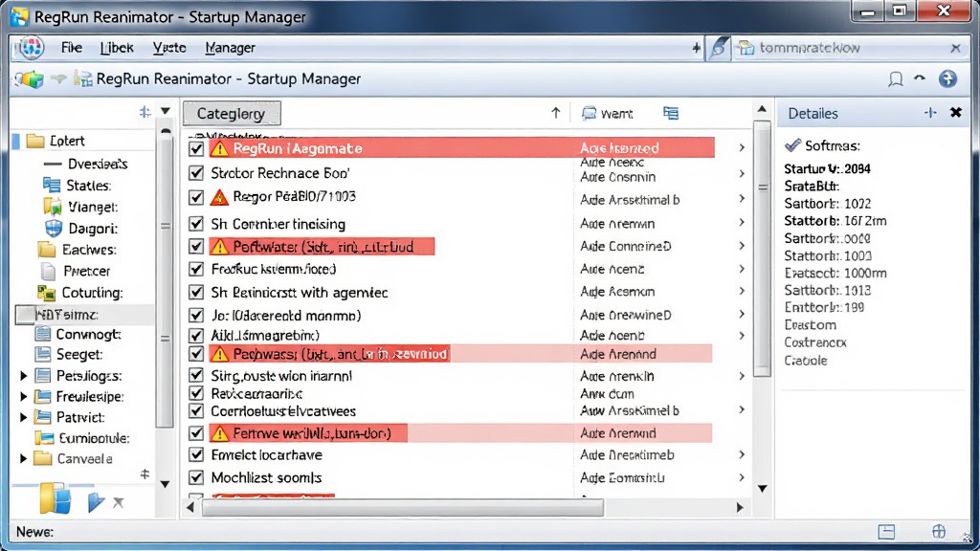This screenshot has height=551, width=980.
Task: Click the warning icon on RegRun iAagomate row
Action: click(x=219, y=148)
